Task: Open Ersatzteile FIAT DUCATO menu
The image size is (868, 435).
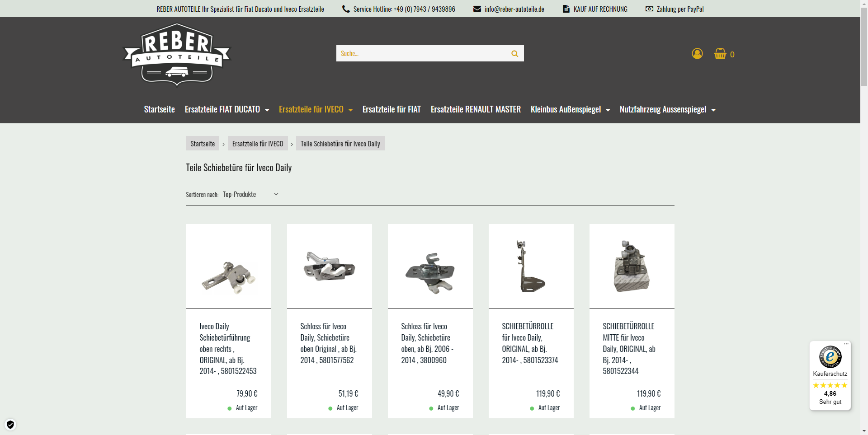Action: (x=222, y=109)
